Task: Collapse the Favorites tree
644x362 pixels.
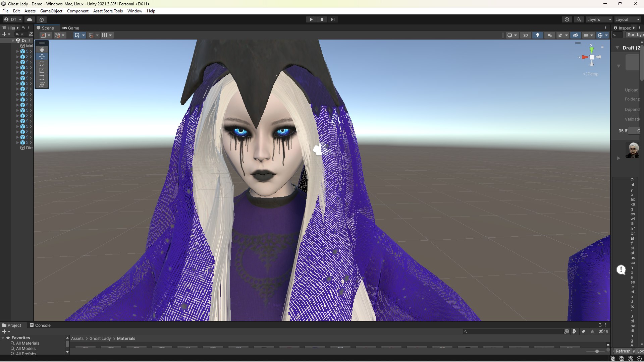Action: click(x=3, y=338)
